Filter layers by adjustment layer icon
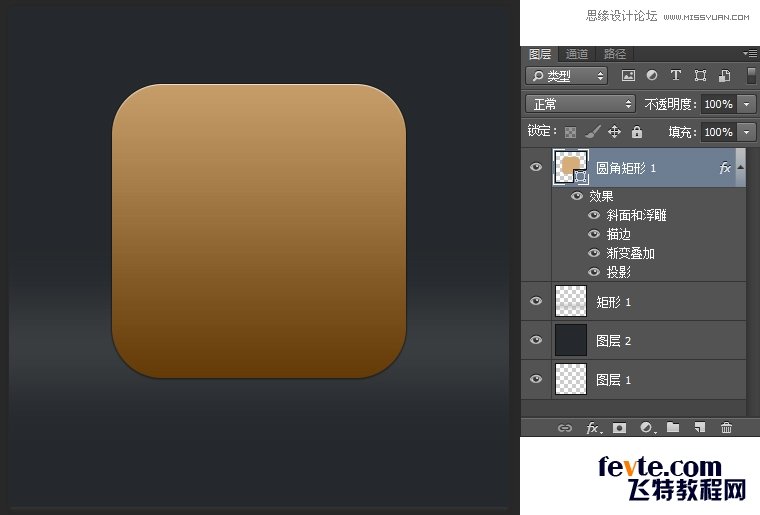Screen dimensions: 760x515 pyautogui.click(x=652, y=76)
